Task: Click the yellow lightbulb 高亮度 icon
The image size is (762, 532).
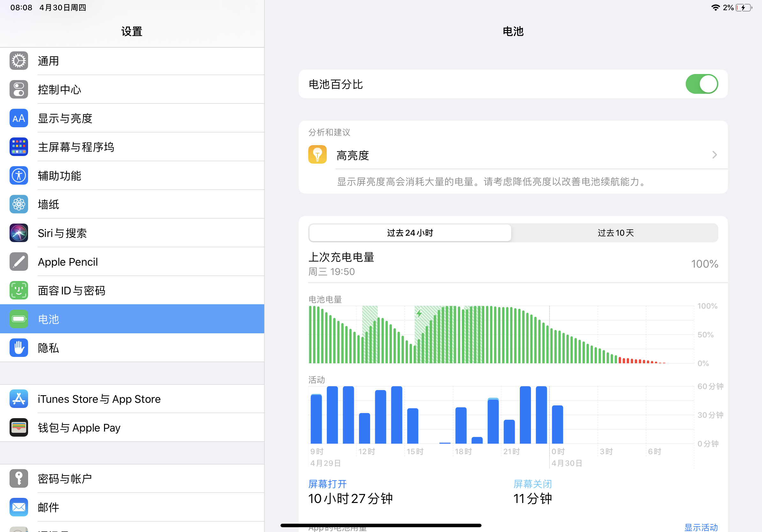Action: pos(317,155)
